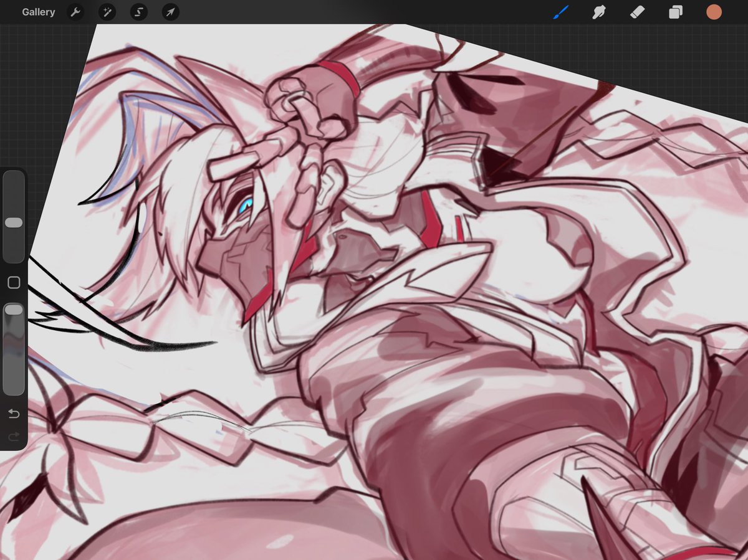Adjust the brush size slider
Image resolution: width=748 pixels, height=560 pixels.
pyautogui.click(x=14, y=217)
